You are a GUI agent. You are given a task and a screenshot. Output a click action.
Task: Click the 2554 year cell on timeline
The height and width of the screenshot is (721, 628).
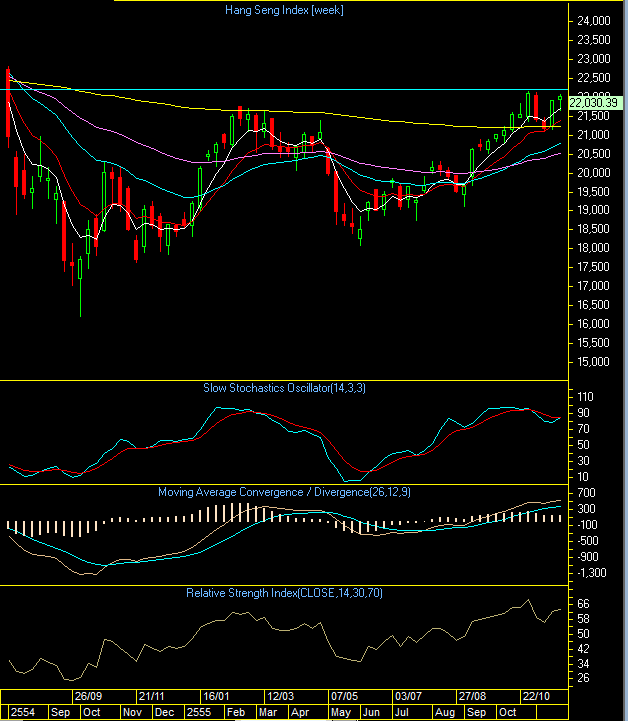coord(20,712)
